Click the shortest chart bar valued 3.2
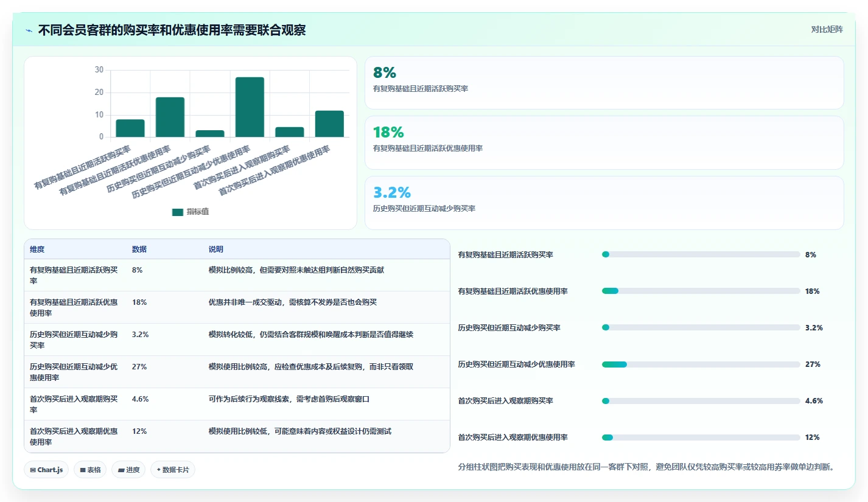This screenshot has width=868, height=502. point(210,133)
